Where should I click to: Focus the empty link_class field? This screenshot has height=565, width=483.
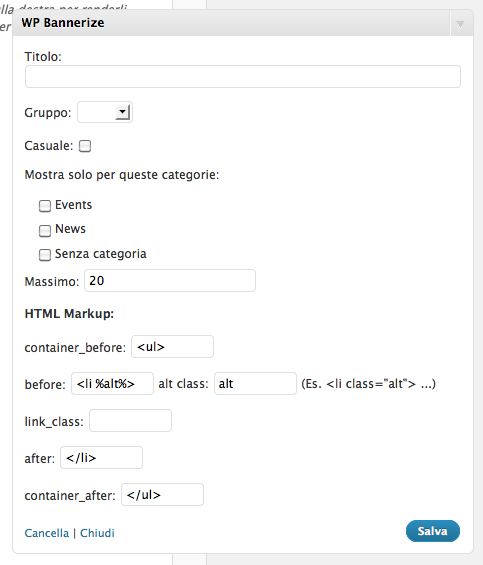point(130,421)
